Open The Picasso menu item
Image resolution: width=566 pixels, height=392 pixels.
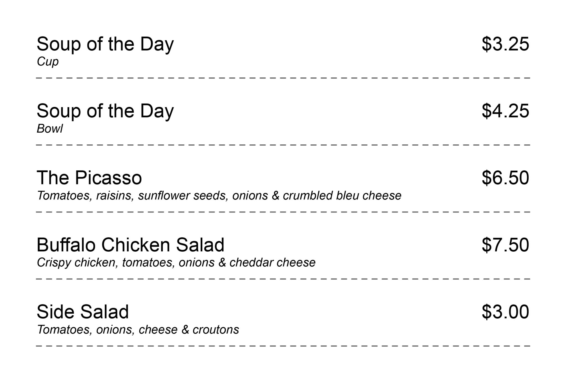(89, 178)
